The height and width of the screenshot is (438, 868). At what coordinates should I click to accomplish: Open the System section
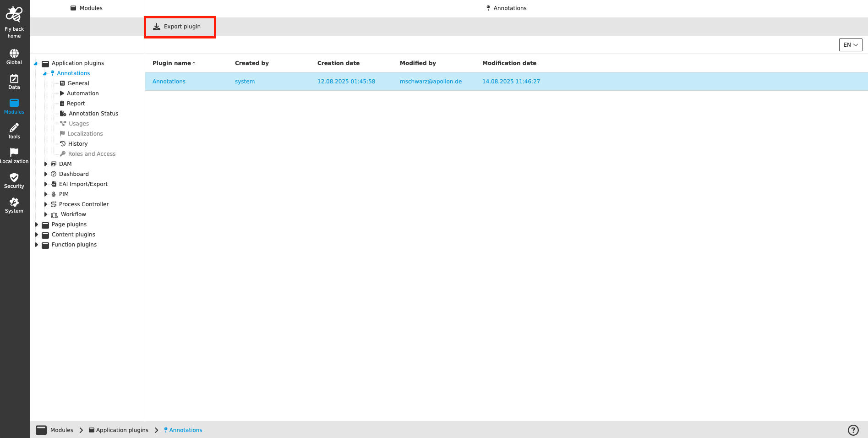tap(14, 204)
